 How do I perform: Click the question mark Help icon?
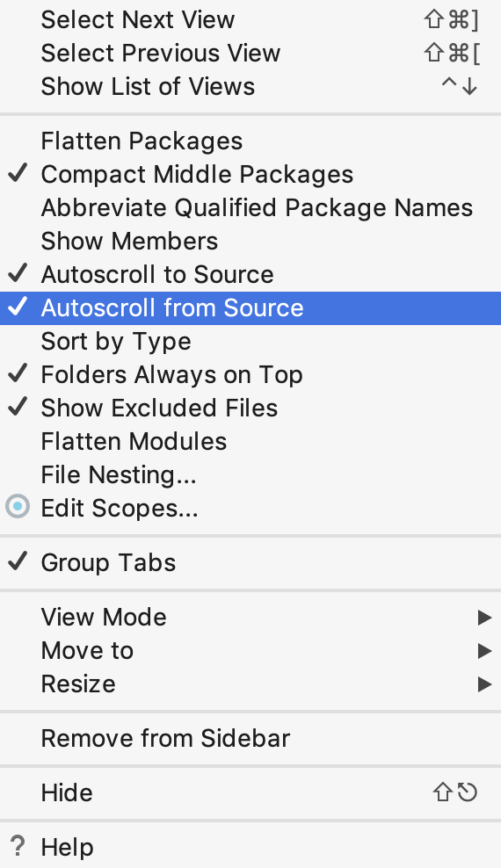(x=18, y=847)
